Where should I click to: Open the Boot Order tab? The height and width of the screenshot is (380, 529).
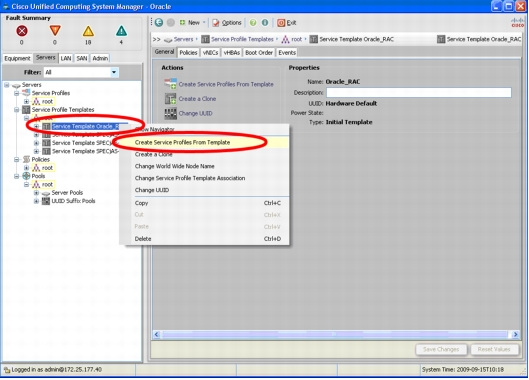tap(259, 53)
